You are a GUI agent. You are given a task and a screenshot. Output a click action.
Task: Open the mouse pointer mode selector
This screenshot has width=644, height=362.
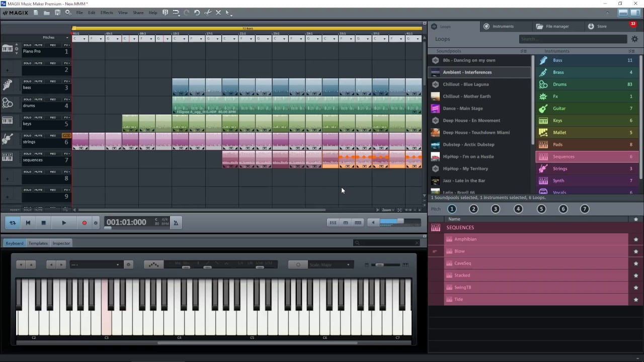click(x=228, y=13)
